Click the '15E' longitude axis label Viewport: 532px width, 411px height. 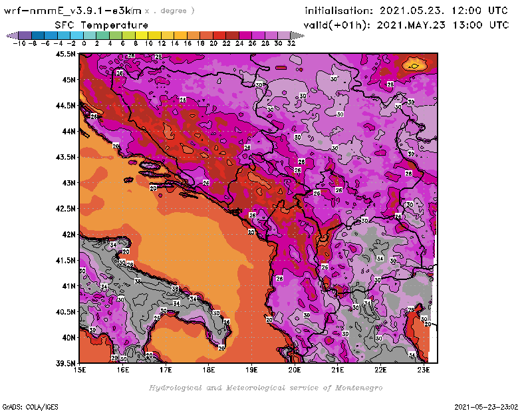(80, 370)
